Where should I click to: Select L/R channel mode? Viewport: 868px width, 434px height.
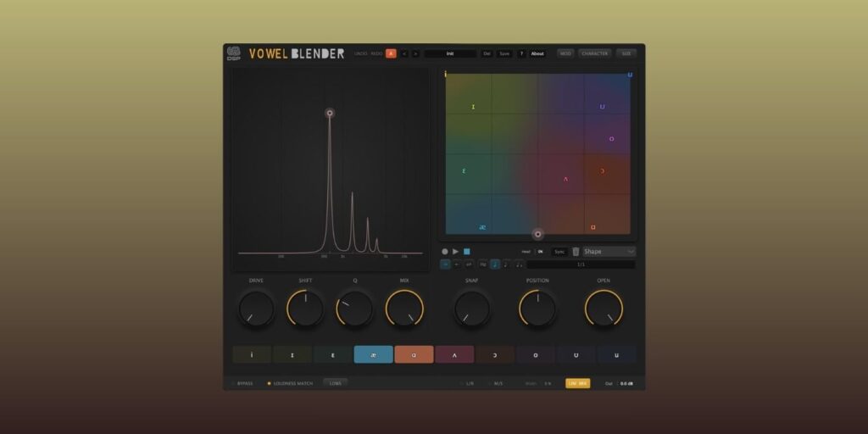[x=468, y=384]
